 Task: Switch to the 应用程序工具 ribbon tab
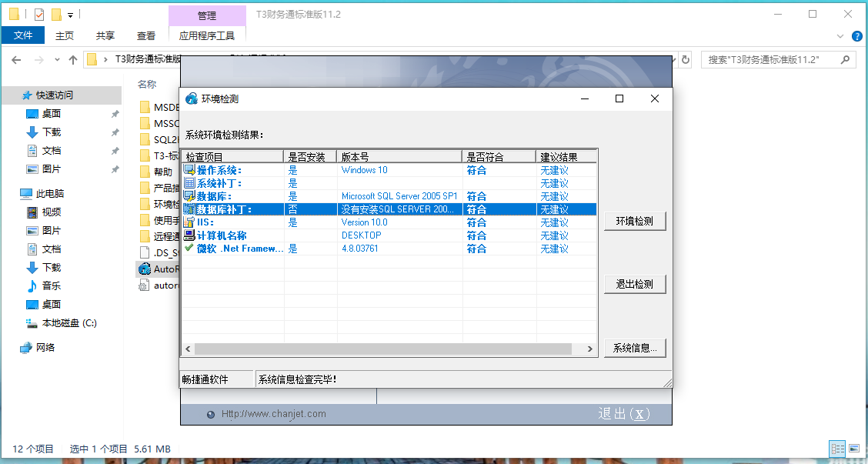tap(207, 35)
